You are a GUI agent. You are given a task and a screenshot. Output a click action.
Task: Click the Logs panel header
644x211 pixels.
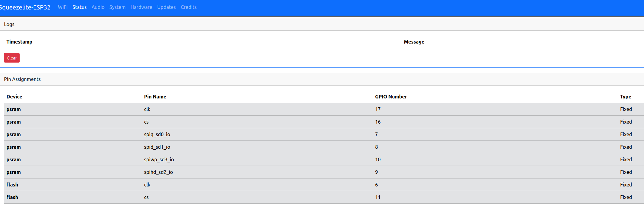coord(9,24)
